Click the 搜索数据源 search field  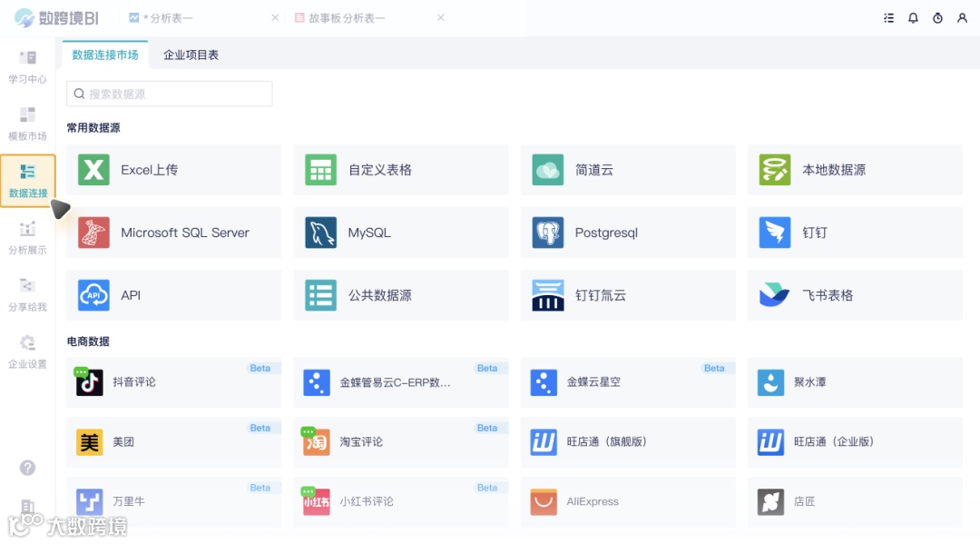point(170,94)
